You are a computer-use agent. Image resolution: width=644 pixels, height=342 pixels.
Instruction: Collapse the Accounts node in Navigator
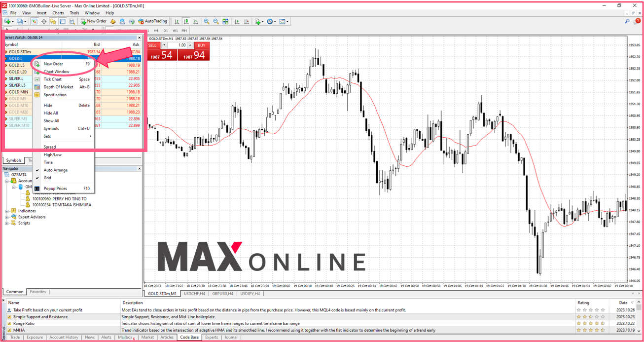(7, 181)
